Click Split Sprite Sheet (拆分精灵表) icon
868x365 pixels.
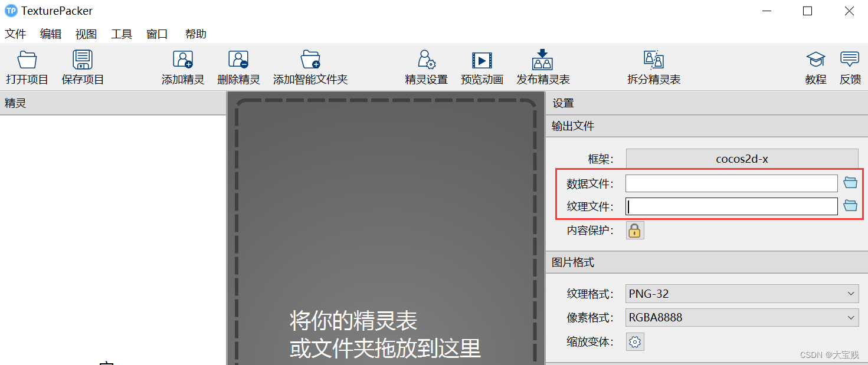point(654,60)
